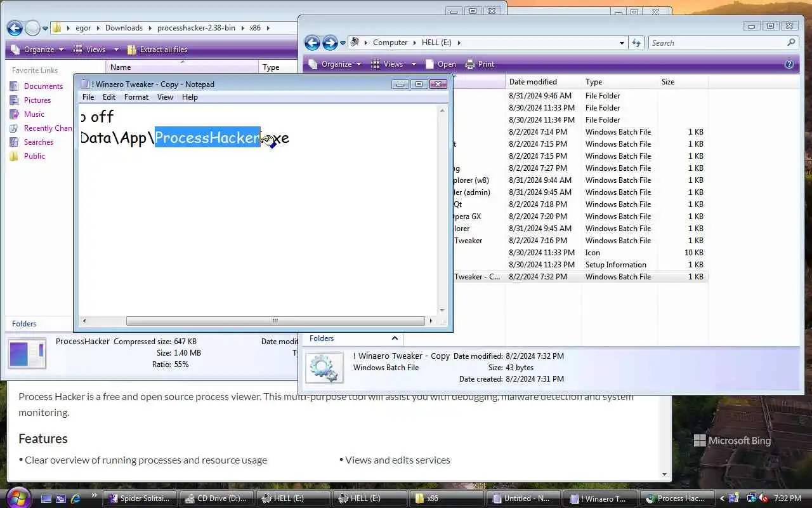
Task: Click Views button in HELL (E:) window
Action: (x=387, y=64)
